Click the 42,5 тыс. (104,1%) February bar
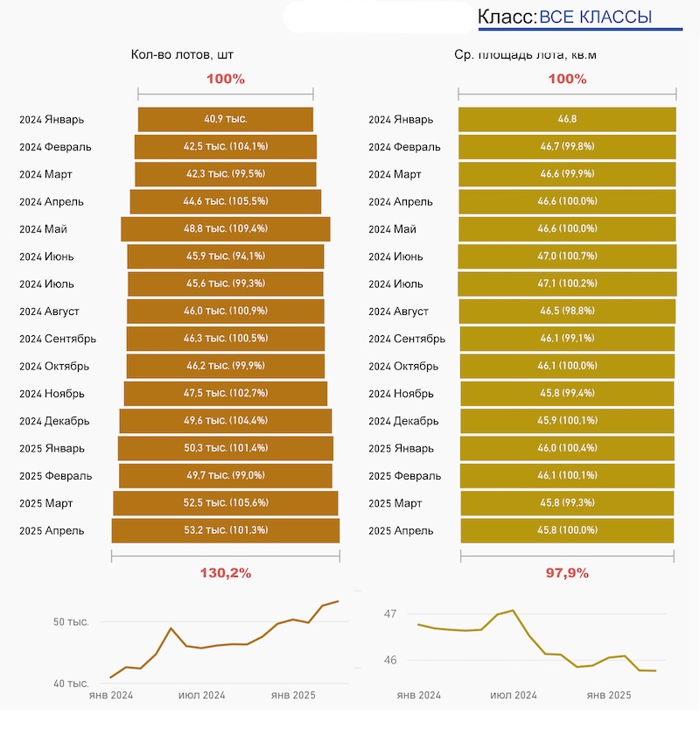Screen dimensions: 700x736 click(226, 146)
